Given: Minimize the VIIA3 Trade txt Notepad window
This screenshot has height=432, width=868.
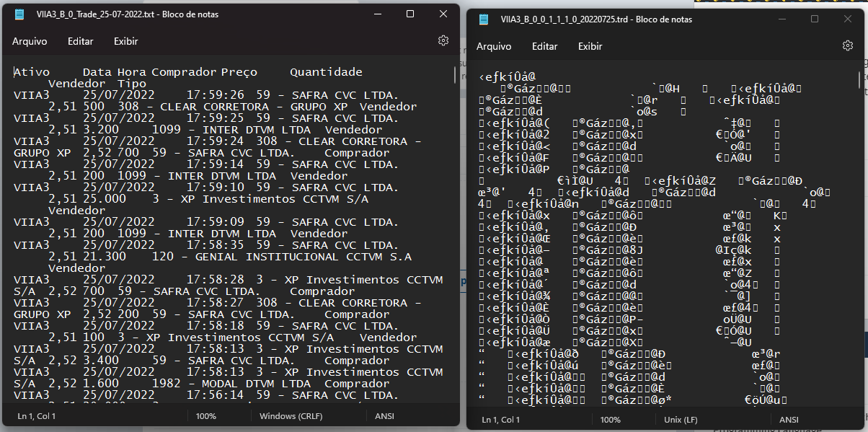Looking at the screenshot, I should tap(377, 14).
